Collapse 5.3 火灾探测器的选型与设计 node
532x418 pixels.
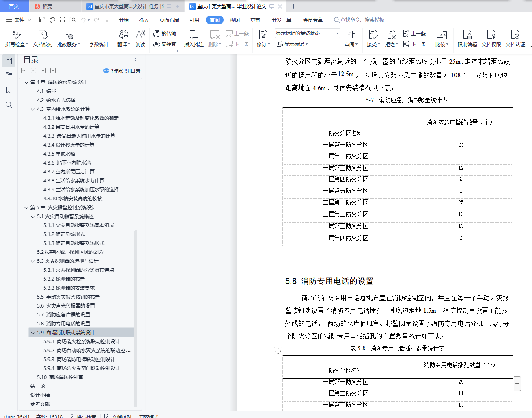tap(33, 261)
